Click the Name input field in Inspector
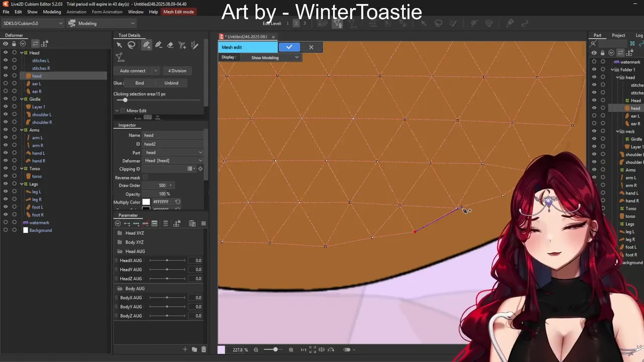This screenshot has width=644, height=362. pos(174,135)
